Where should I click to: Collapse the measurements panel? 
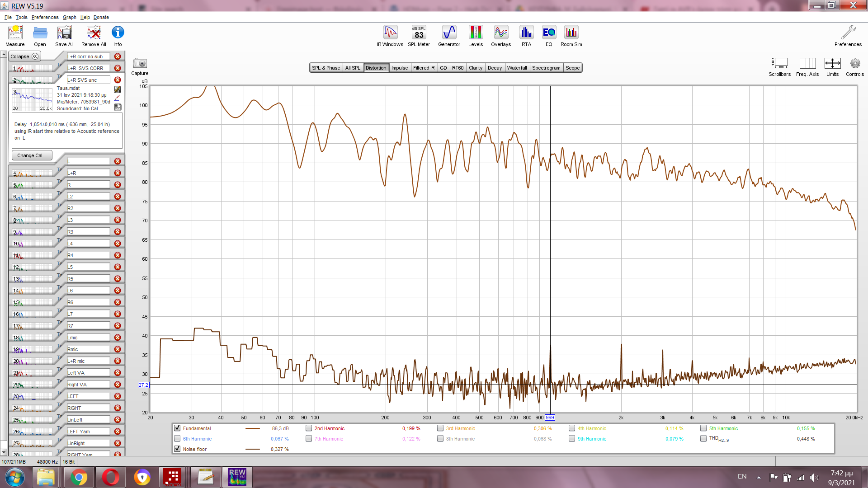(25, 56)
